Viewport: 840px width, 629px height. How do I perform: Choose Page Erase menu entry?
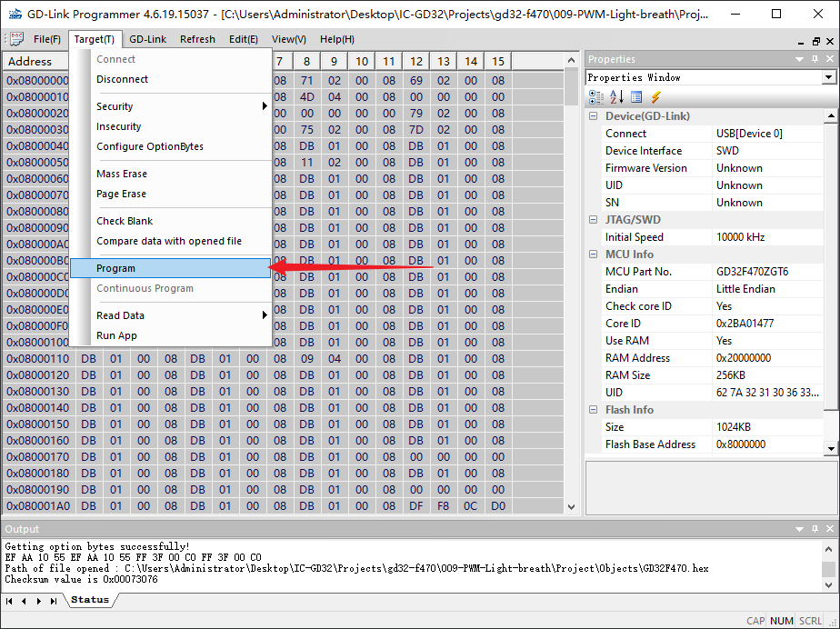click(x=170, y=194)
